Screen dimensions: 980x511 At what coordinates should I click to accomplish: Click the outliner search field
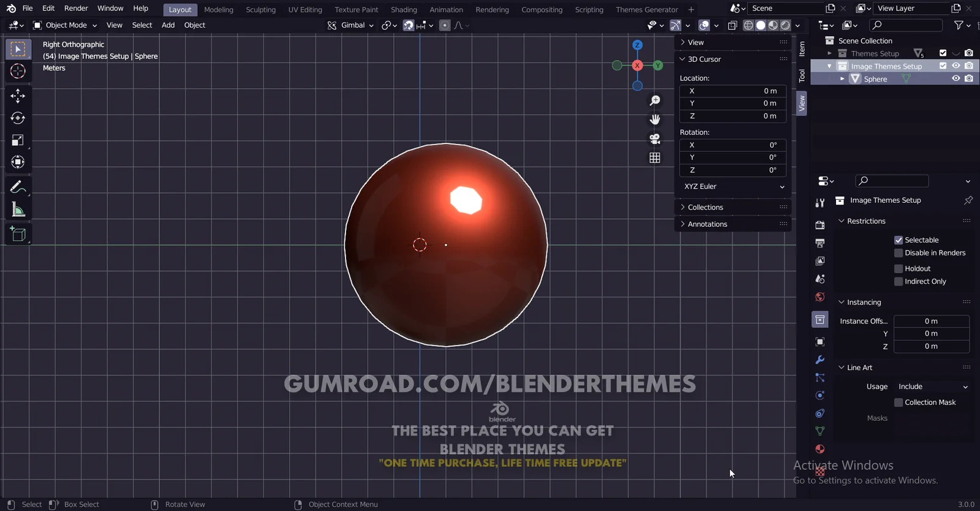tap(906, 25)
